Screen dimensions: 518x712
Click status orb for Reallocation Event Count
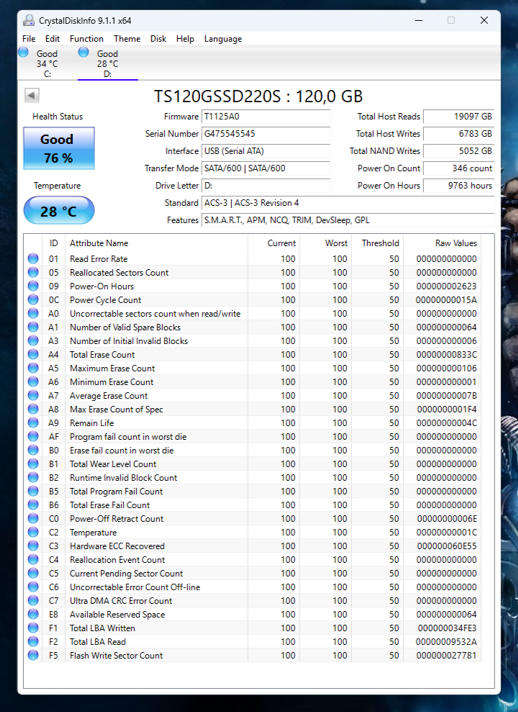33,559
